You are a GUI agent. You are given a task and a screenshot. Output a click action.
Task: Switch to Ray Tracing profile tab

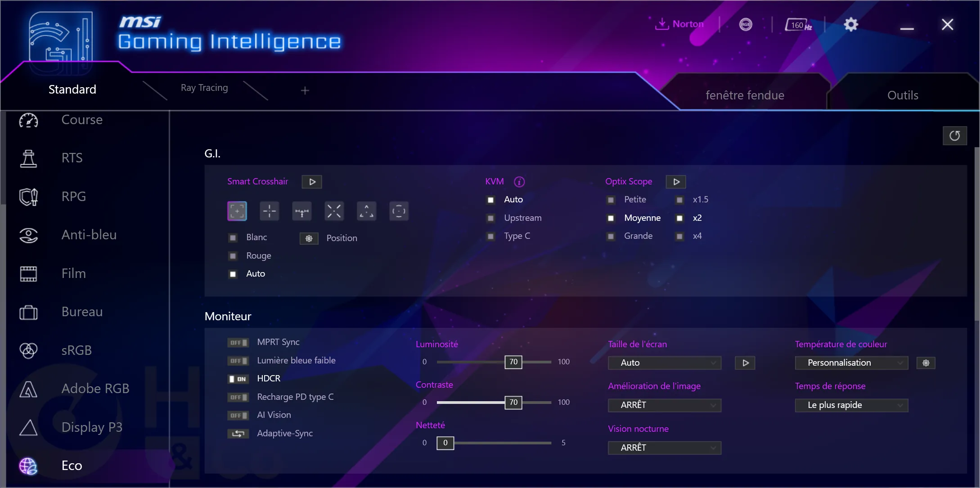pos(204,88)
